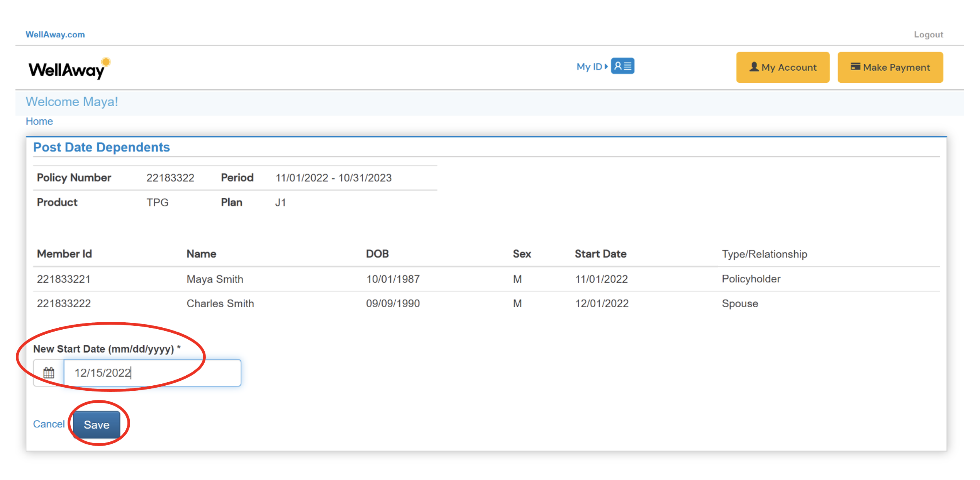Image resolution: width=980 pixels, height=480 pixels.
Task: Click the plan value J1
Action: click(280, 203)
